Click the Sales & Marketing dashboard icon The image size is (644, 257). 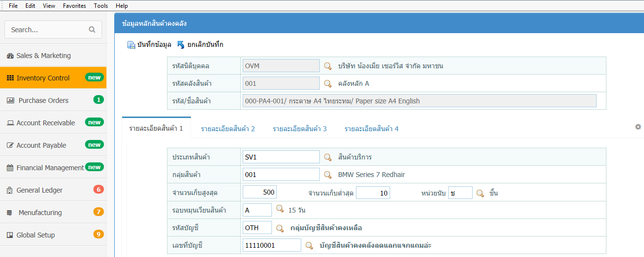(x=10, y=56)
